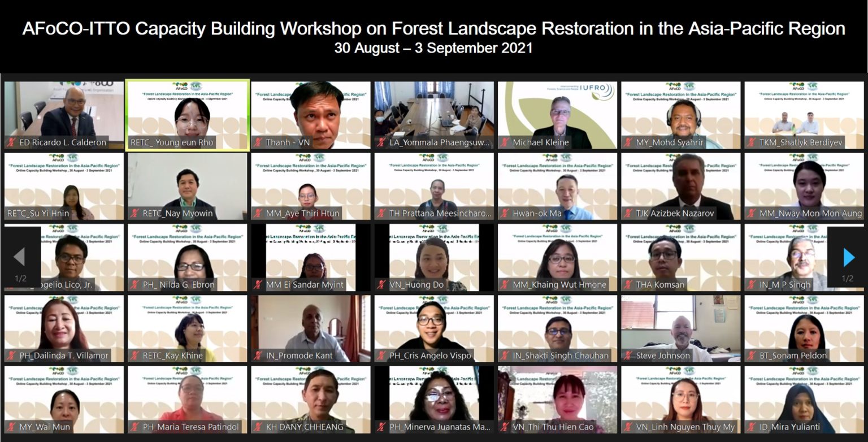Click muted mic icon beside KH DANY CHHEANG
The height and width of the screenshot is (442, 868).
click(258, 427)
